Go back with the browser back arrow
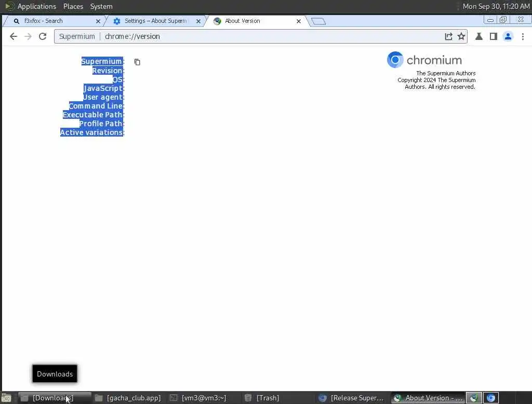Viewport: 532px width, 404px height. [x=13, y=36]
